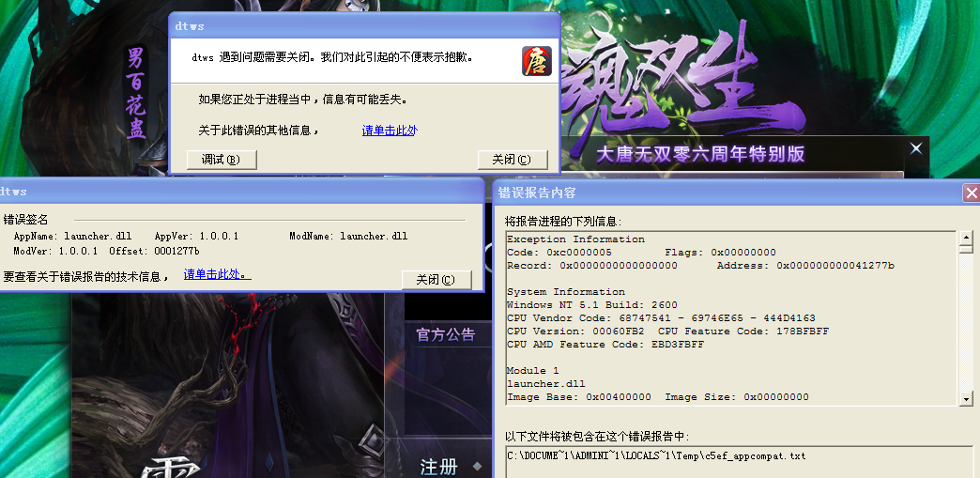Click the 'AppName: launcher.dll' text
The height and width of the screenshot is (478, 980).
point(72,236)
